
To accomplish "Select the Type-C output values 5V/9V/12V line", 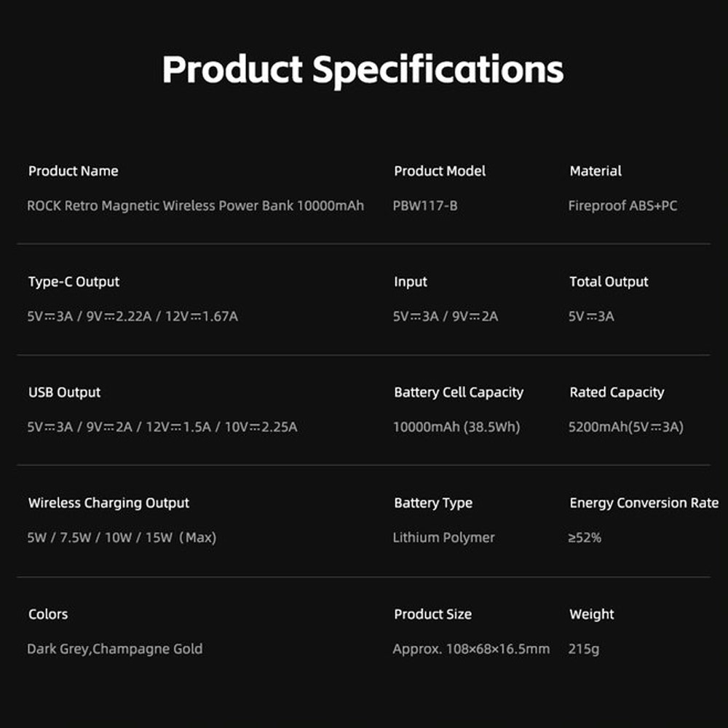I will click(x=132, y=317).
